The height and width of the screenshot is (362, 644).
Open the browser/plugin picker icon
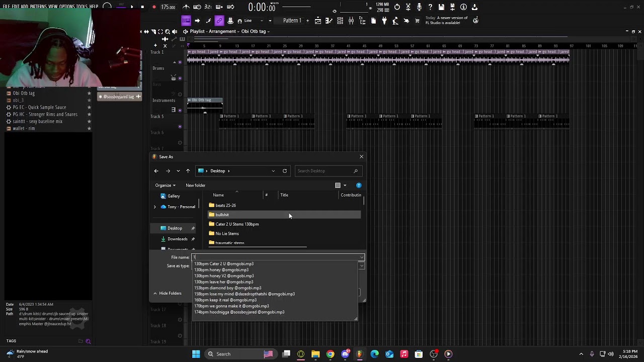[x=362, y=21]
